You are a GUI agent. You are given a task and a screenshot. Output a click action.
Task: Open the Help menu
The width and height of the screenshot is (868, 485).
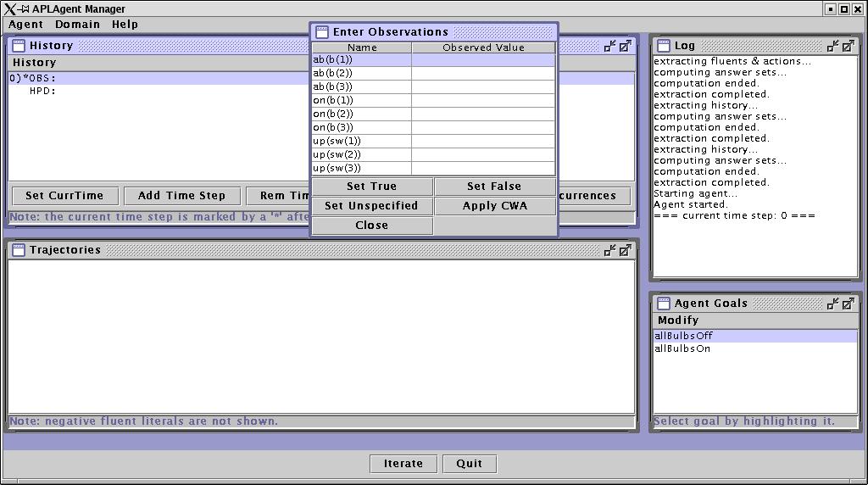pos(125,25)
